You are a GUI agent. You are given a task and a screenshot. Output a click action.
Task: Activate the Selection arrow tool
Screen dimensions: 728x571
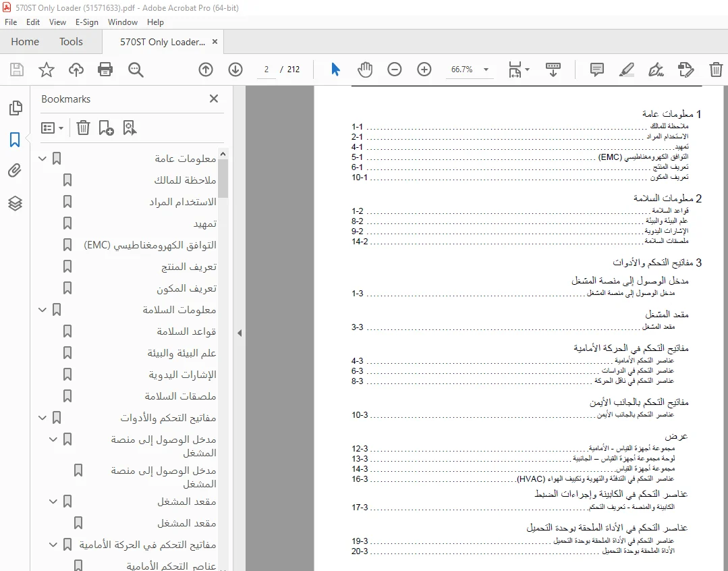tap(336, 70)
